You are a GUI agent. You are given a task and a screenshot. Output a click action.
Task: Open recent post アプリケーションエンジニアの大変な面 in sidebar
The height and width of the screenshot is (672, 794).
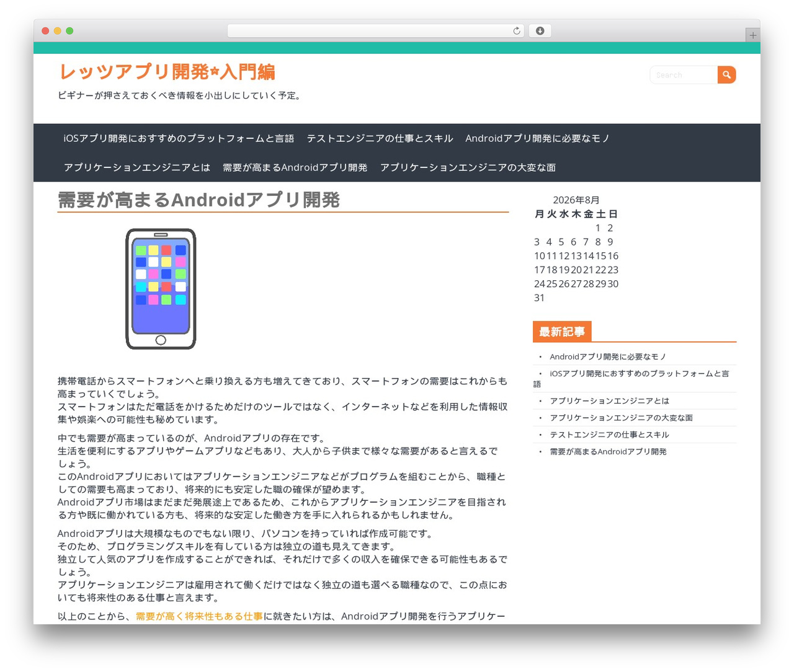pos(621,418)
